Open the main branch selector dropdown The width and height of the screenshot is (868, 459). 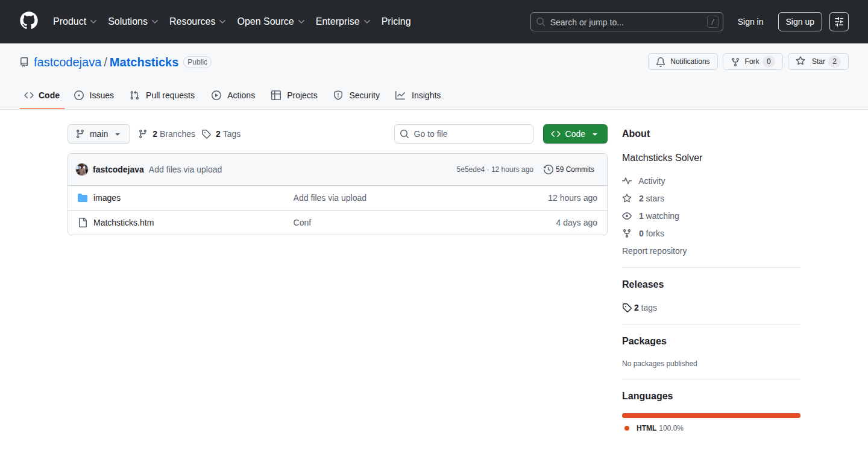tap(99, 134)
